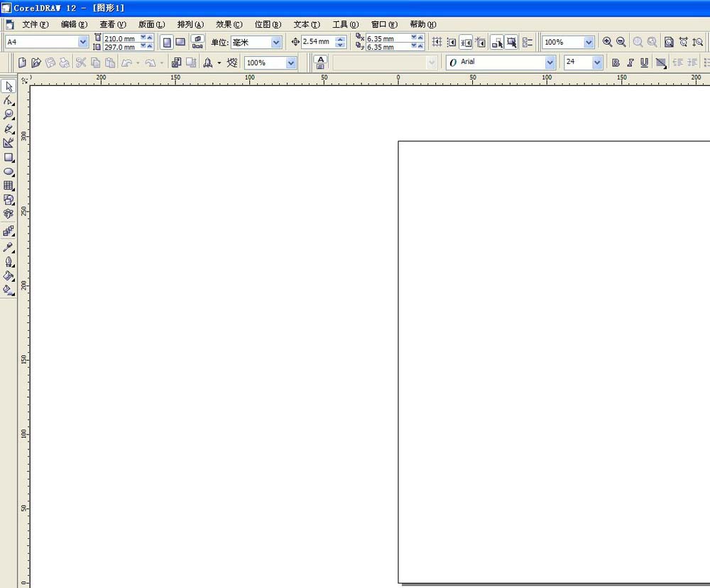
Task: Expand Application Launcher dropdown arrow
Action: pos(219,62)
